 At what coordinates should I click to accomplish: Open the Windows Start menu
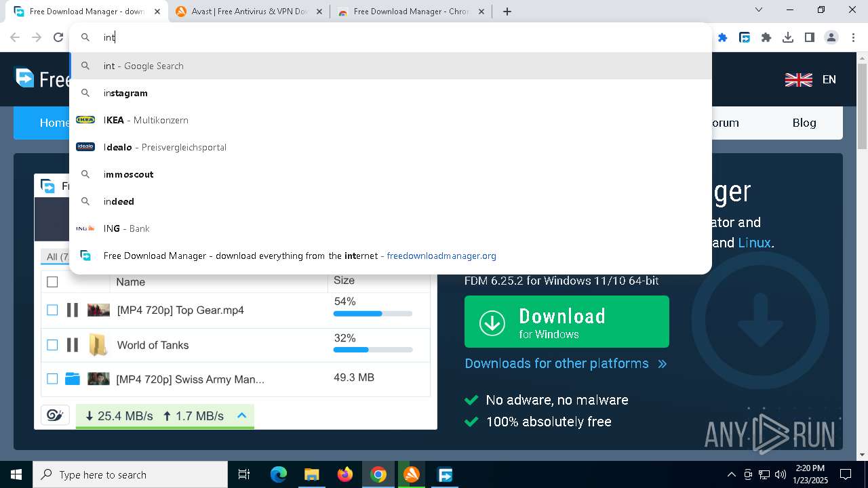coord(16,474)
